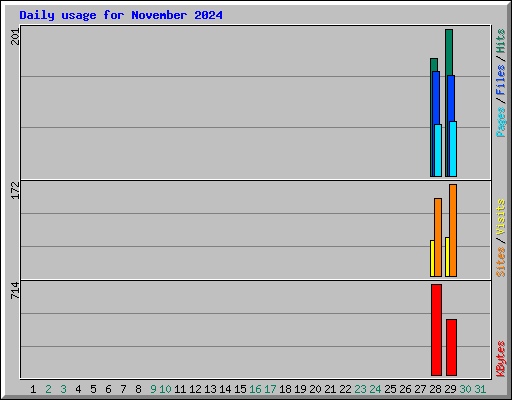Select the red KBytes bar on day 28
Image resolution: width=512 pixels, height=400 pixels.
436,330
